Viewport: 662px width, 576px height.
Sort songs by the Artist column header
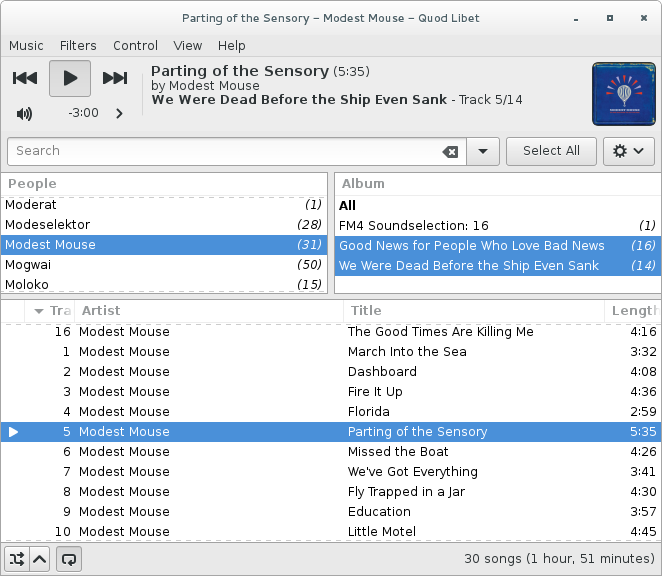(x=209, y=311)
